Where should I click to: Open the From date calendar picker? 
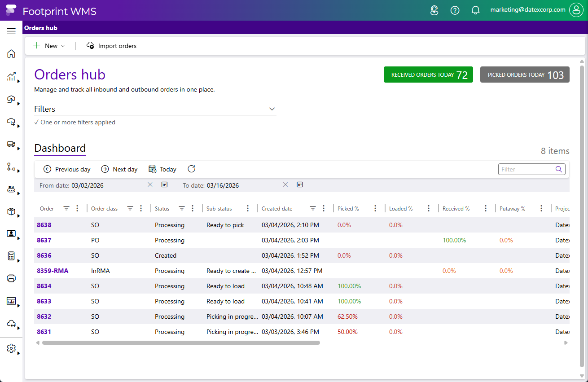coord(164,185)
